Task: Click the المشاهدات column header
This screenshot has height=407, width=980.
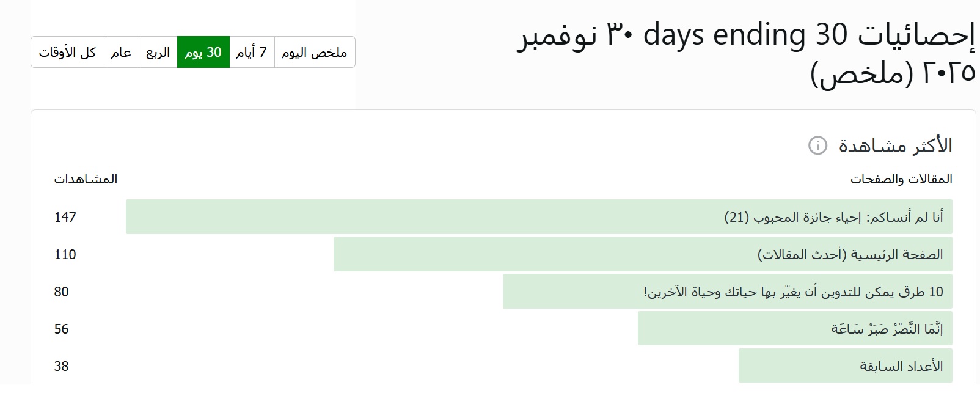Action: 86,179
